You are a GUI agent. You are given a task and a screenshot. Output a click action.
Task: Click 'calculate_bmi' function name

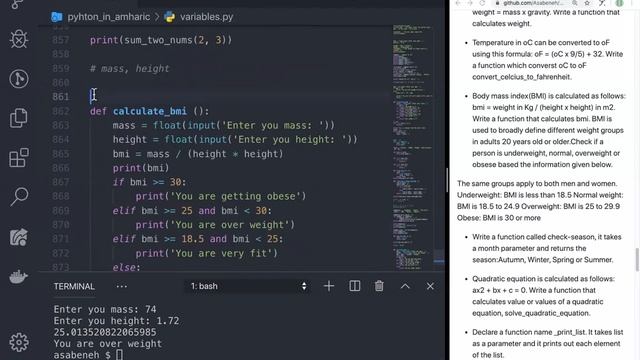click(150, 111)
